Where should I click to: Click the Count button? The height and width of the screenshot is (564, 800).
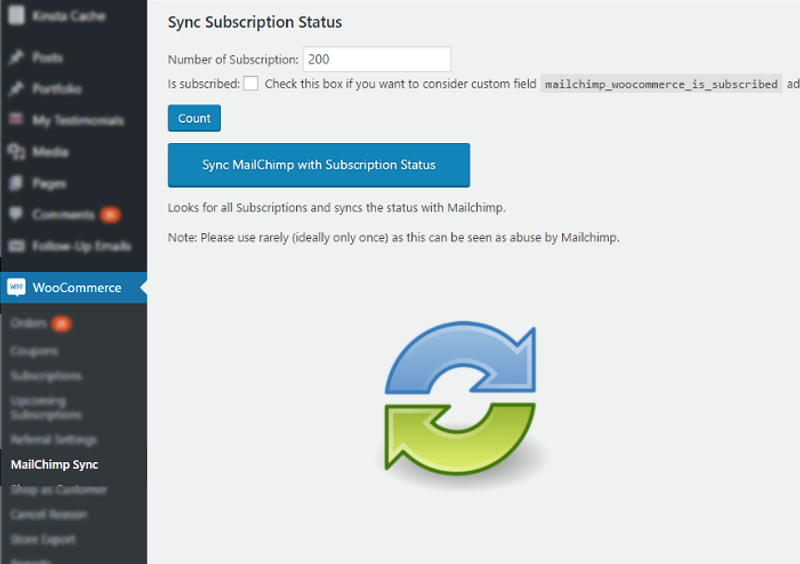pyautogui.click(x=194, y=118)
